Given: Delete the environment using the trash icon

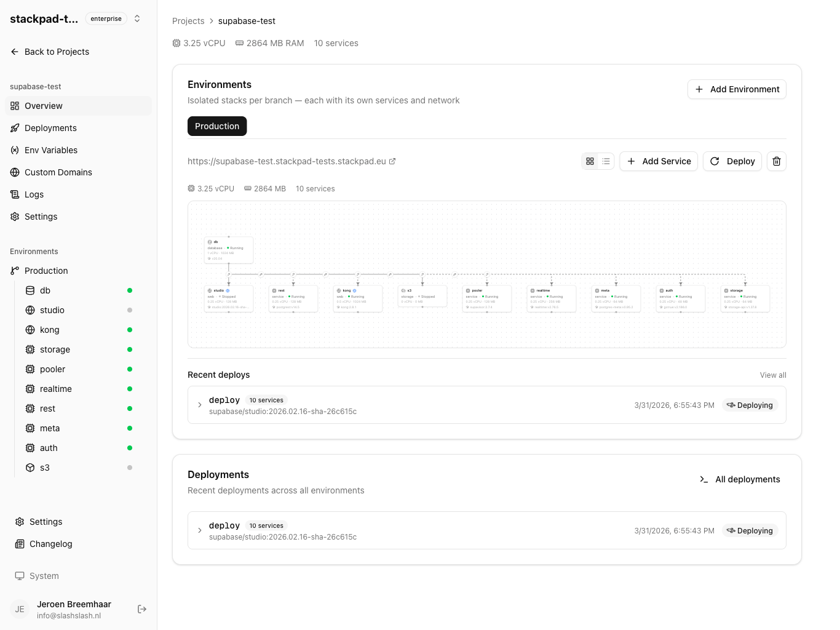Looking at the screenshot, I should tap(776, 161).
